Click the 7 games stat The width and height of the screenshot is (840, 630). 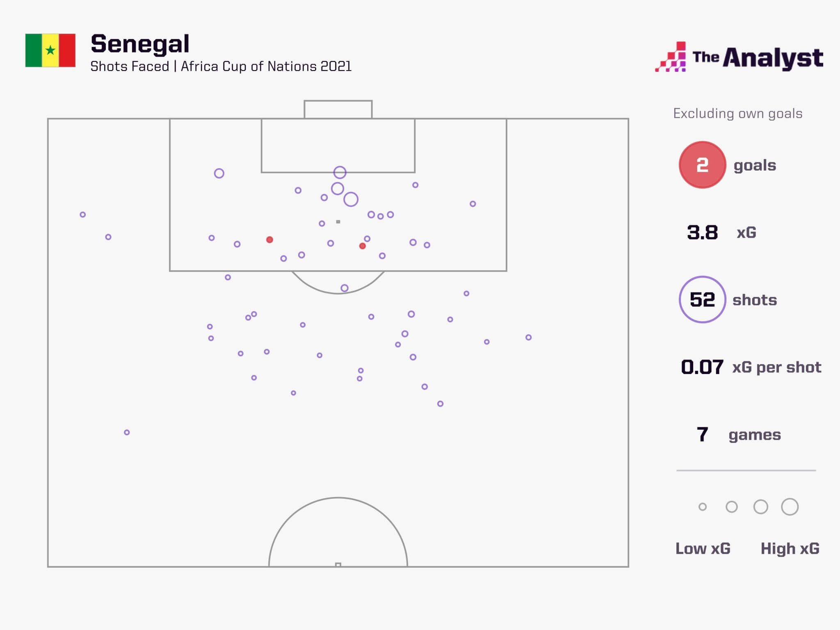click(x=702, y=434)
